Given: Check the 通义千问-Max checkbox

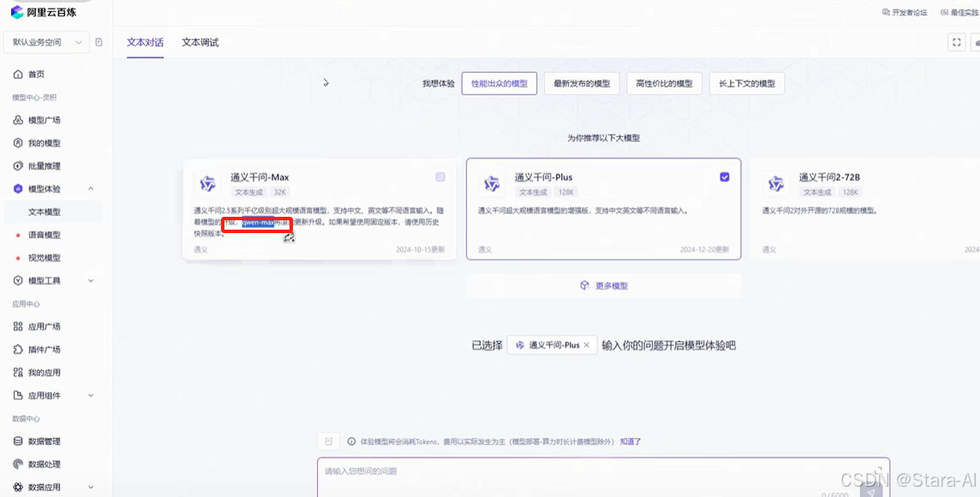Looking at the screenshot, I should click(x=440, y=177).
